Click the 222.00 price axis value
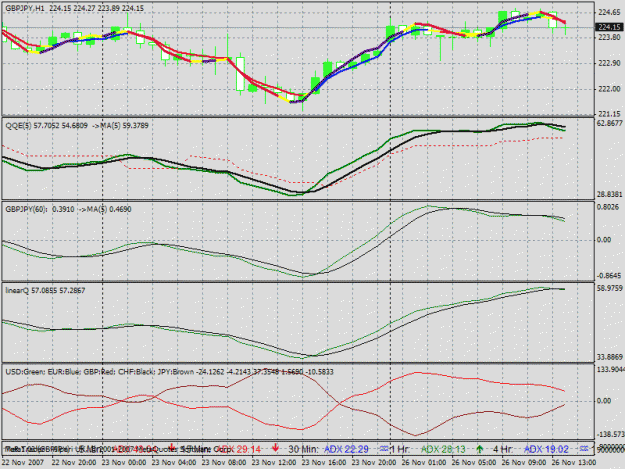The image size is (625, 469). click(609, 89)
